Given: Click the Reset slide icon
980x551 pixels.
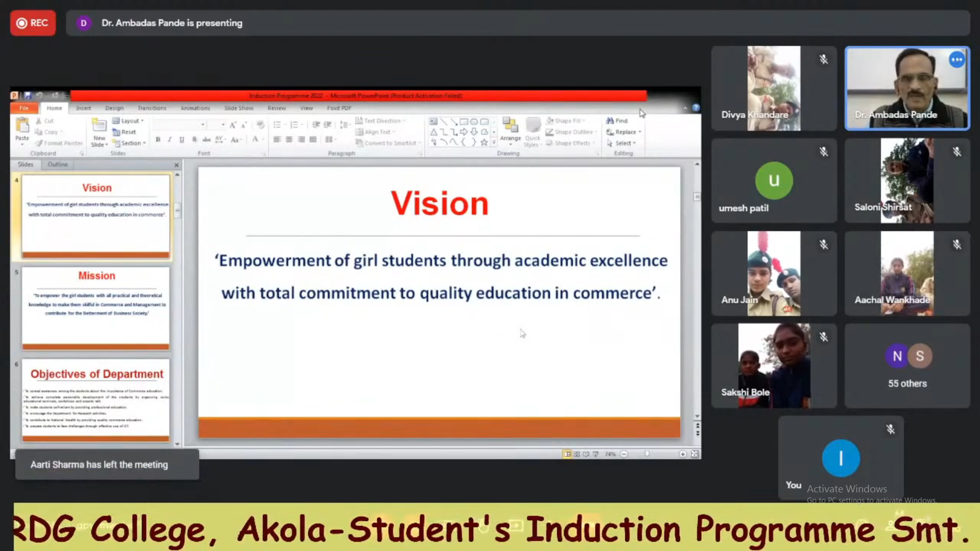Looking at the screenshot, I should pyautogui.click(x=117, y=132).
